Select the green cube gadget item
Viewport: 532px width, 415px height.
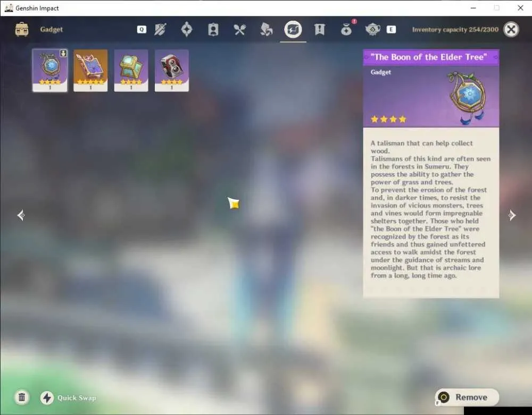(131, 71)
